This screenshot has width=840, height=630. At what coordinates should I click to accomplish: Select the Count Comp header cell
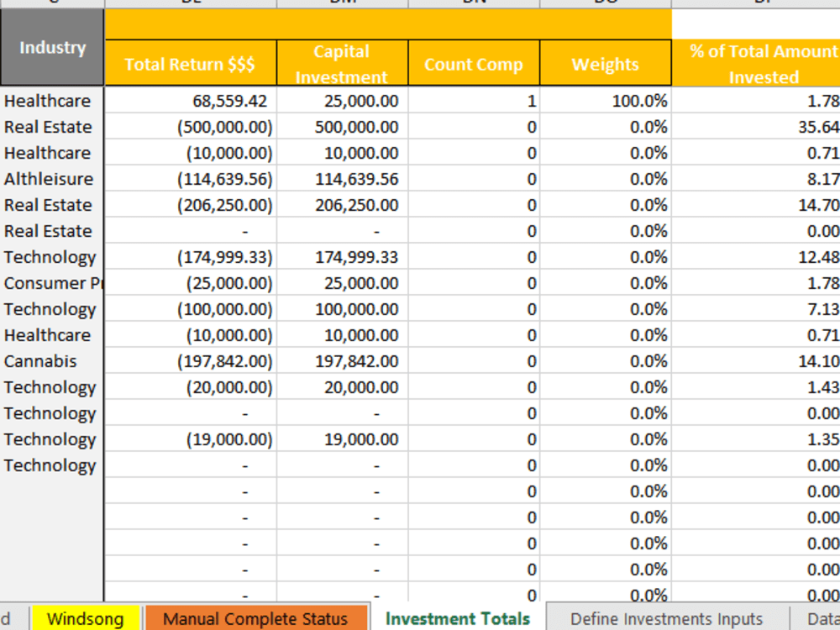point(473,64)
